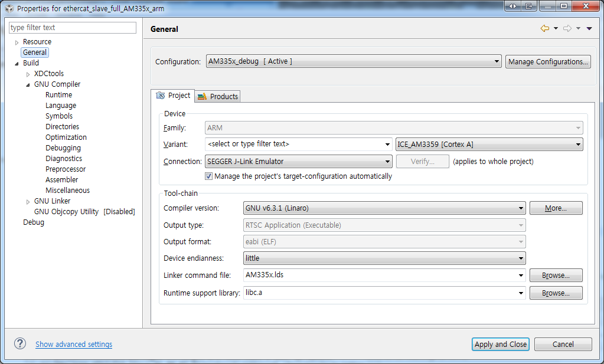Click Manage Configurations button

click(548, 61)
